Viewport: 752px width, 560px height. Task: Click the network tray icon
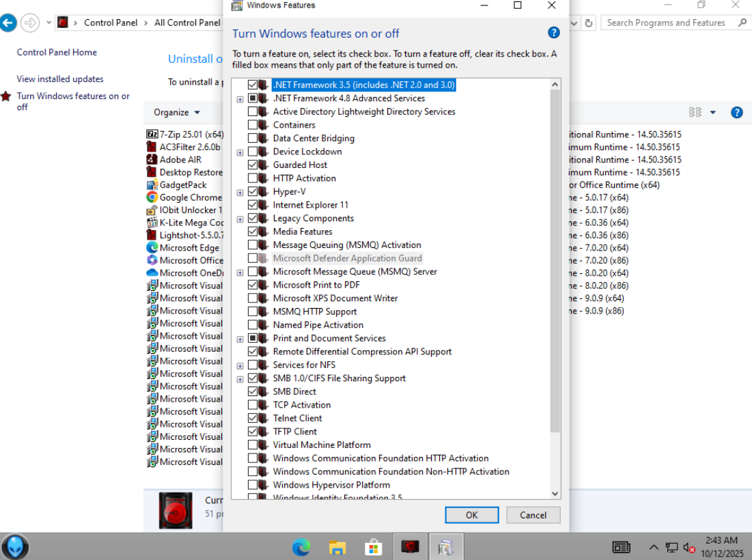coord(671,547)
